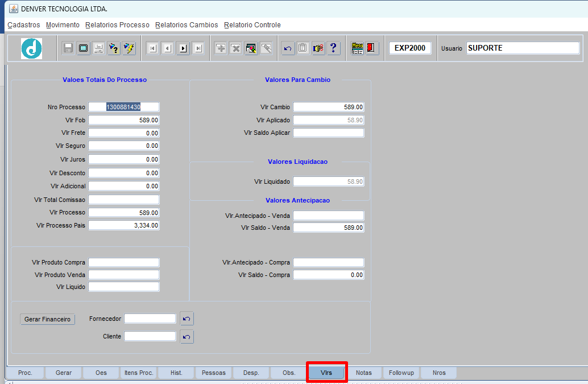Screen dimensions: 588x384
Task: Click the Save diskette toolbar icon
Action: point(68,48)
